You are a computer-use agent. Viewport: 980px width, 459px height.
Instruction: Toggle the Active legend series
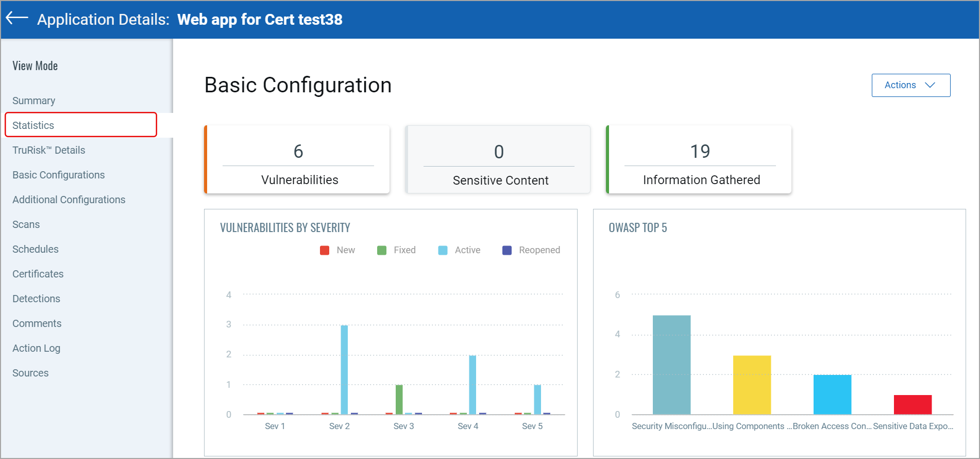[459, 250]
